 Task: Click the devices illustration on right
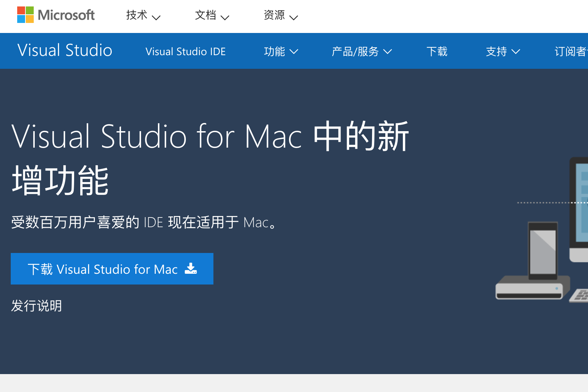(542, 230)
